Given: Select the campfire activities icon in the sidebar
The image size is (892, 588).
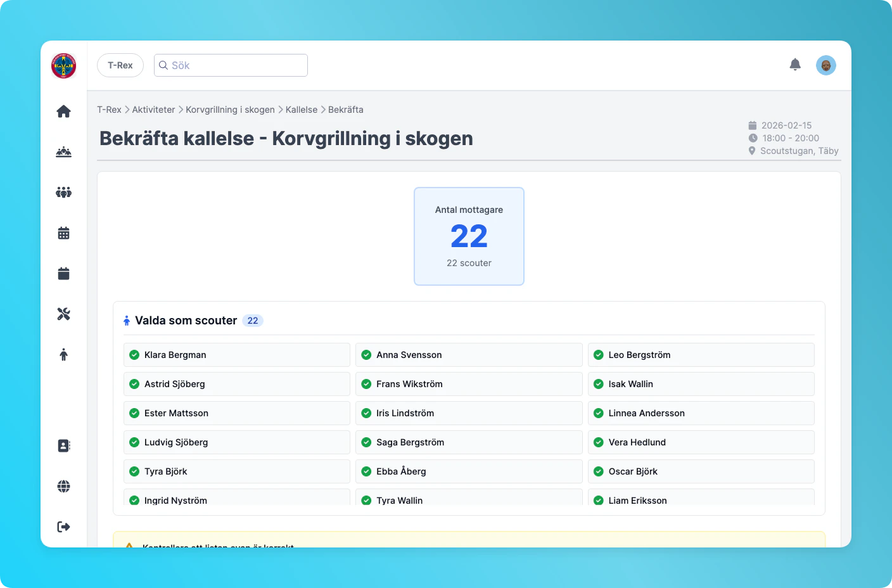Looking at the screenshot, I should point(63,151).
